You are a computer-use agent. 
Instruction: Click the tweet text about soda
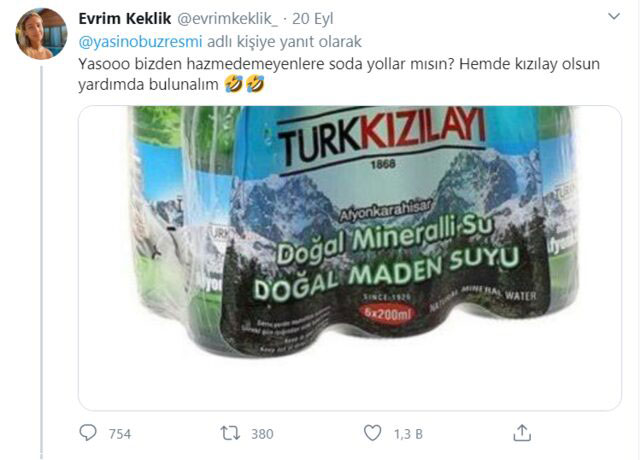(x=339, y=74)
